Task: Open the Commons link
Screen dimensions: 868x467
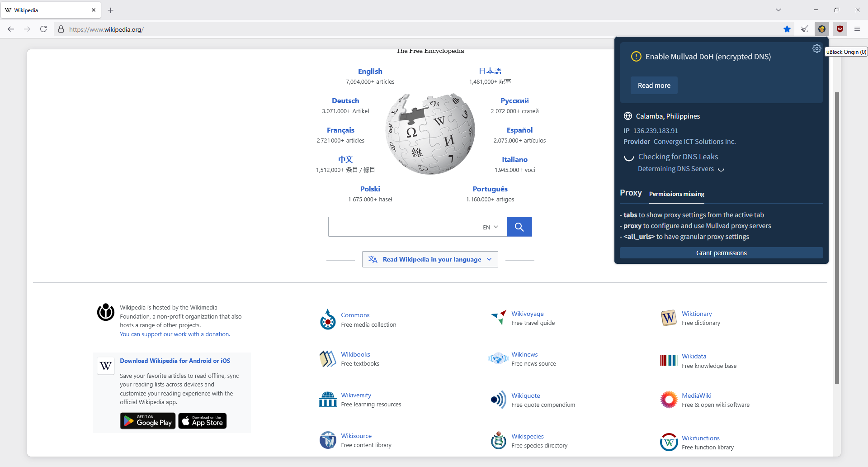Action: (x=355, y=315)
